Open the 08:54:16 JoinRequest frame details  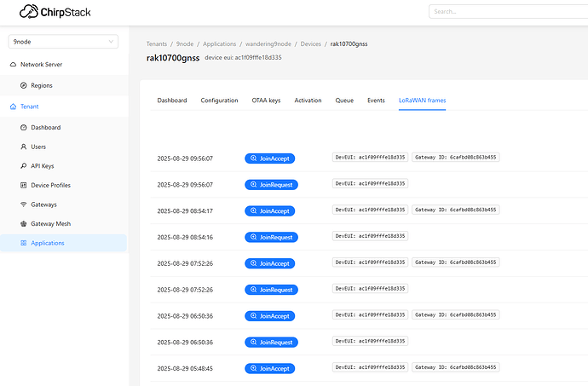(270, 237)
